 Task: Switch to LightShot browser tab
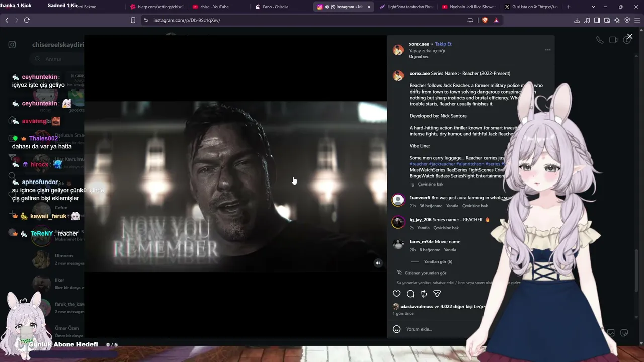coord(407,7)
